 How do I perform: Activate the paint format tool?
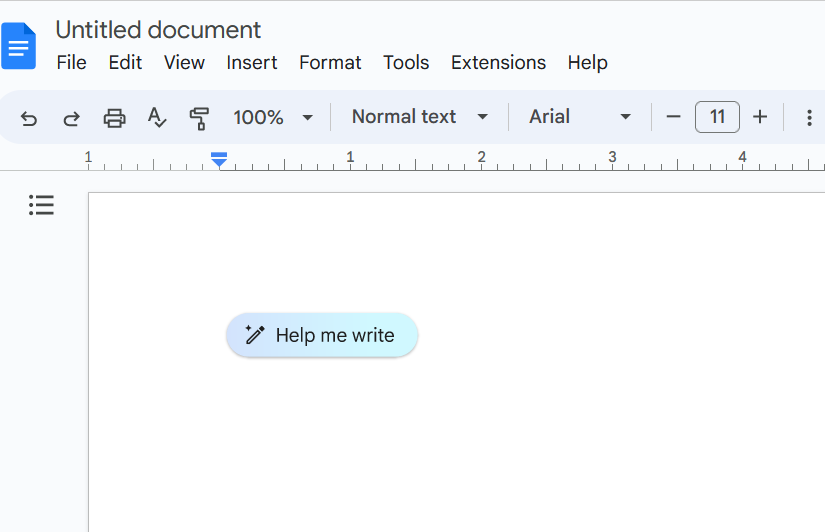pyautogui.click(x=199, y=118)
